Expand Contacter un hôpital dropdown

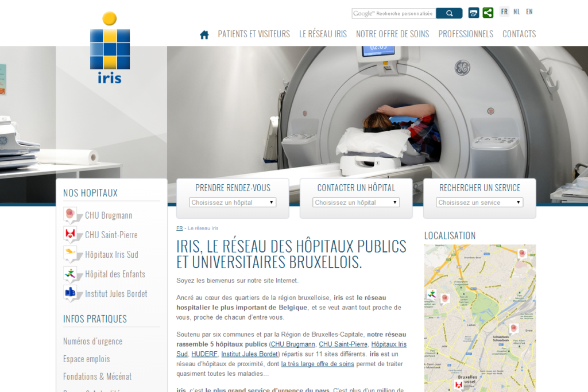pos(356,203)
